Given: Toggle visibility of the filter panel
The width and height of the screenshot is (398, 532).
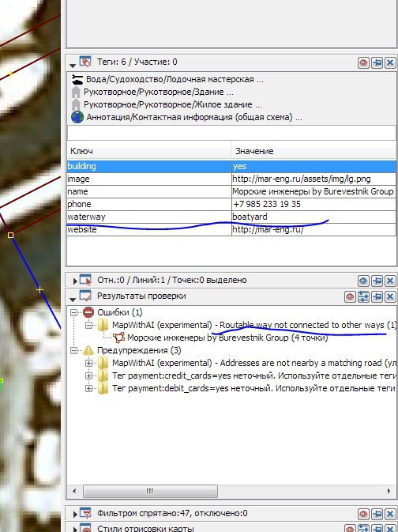Looking at the screenshot, I should 363,514.
